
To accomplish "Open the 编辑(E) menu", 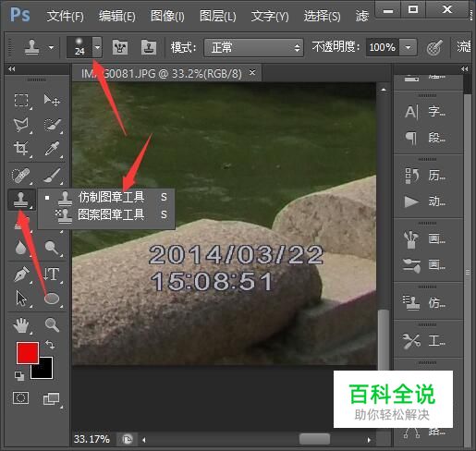I will click(117, 16).
